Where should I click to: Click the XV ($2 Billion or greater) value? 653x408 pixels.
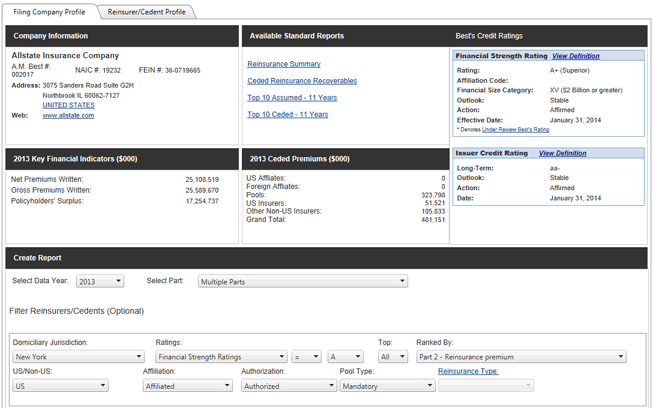coord(586,90)
